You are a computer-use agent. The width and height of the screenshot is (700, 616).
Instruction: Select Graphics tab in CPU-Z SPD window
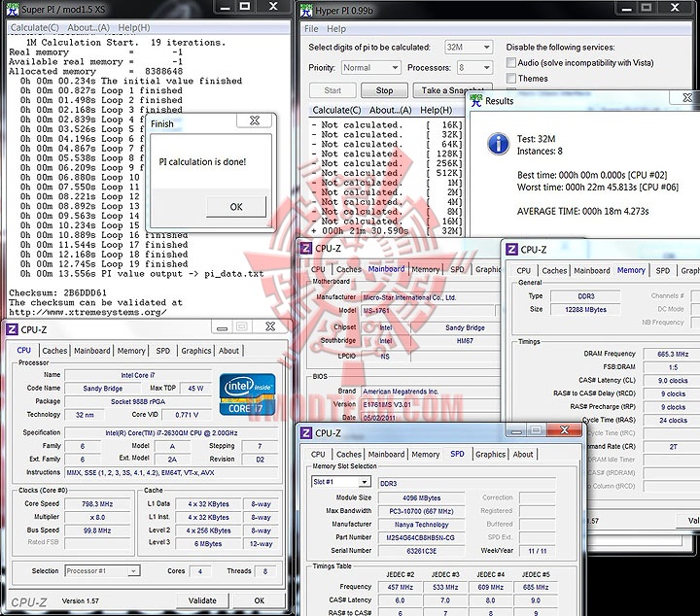click(490, 454)
